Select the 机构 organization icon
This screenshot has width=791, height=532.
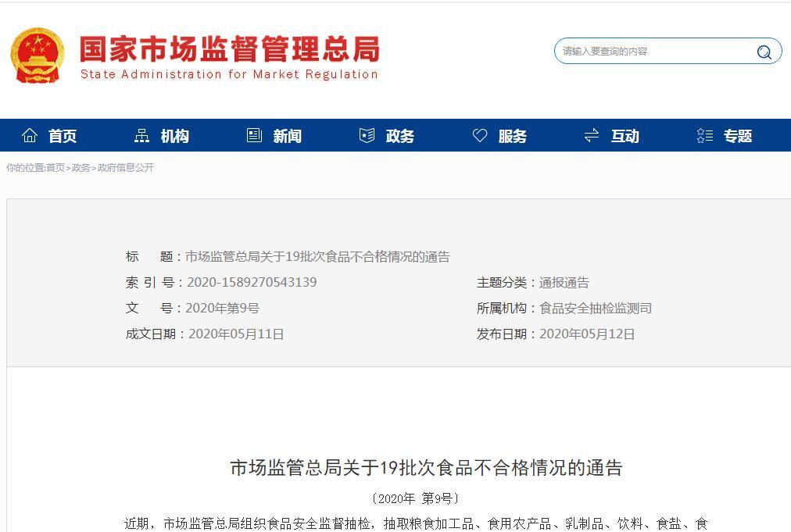(141, 134)
